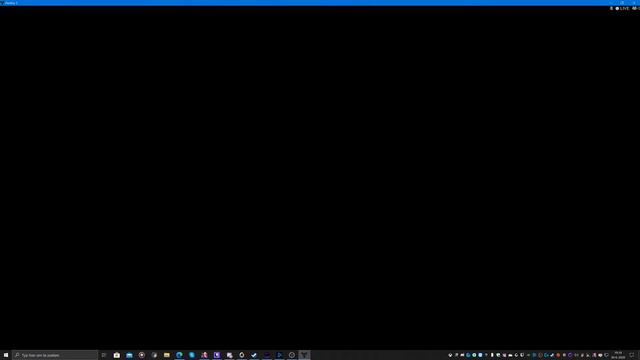Open the taskbar clock and date

pyautogui.click(x=618, y=355)
